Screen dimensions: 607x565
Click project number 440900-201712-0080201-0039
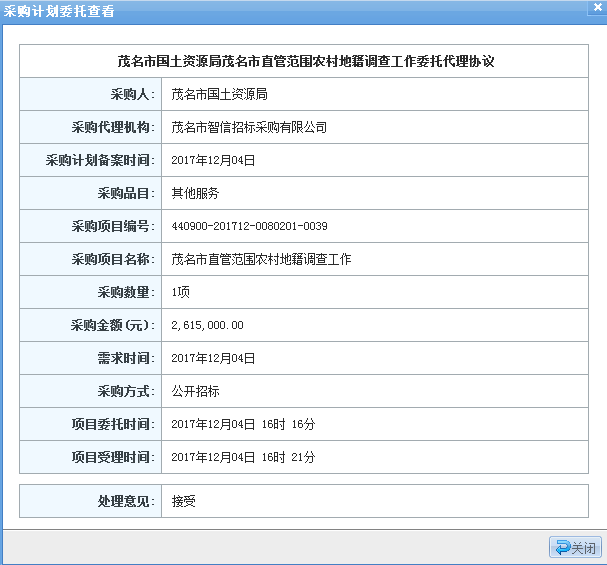[x=249, y=226]
